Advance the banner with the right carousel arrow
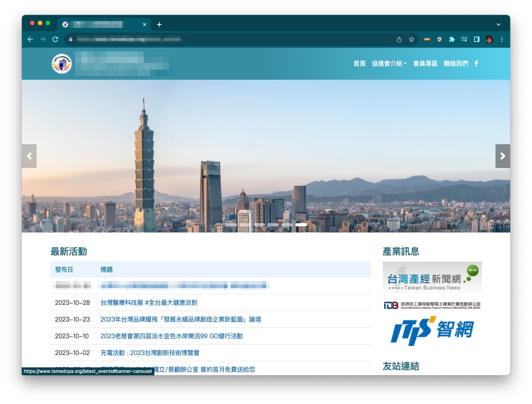Viewport: 532px width, 404px height. point(502,156)
